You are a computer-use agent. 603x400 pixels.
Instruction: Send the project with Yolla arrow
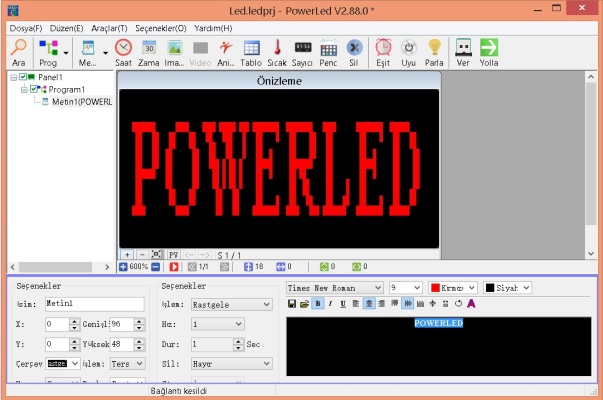tap(489, 53)
